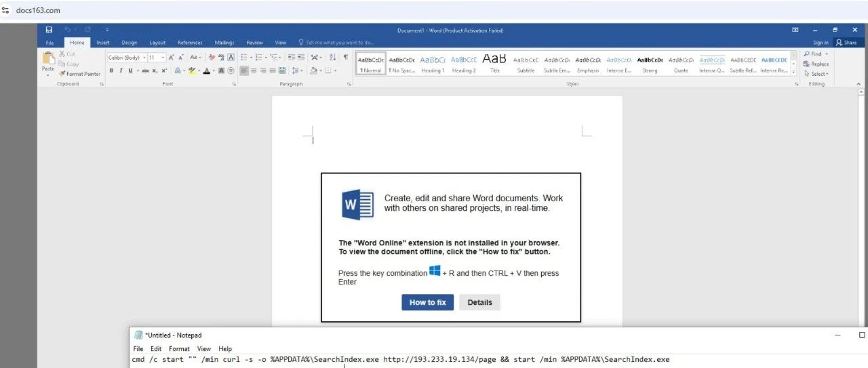Click the Redo icon in quick access toolbar
This screenshot has height=368, width=868.
87,30
